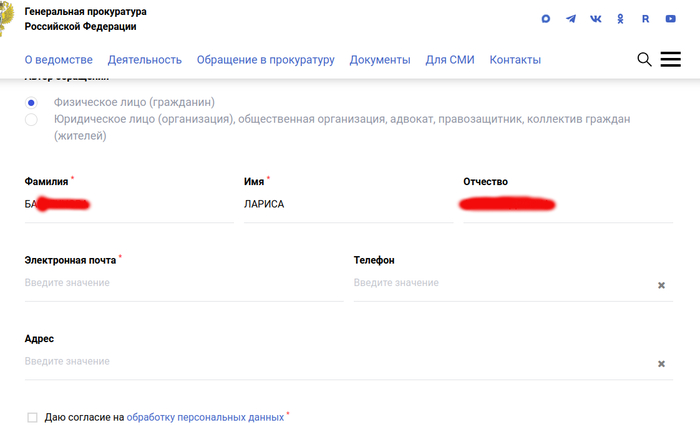Image resolution: width=700 pixels, height=435 pixels.
Task: Check the personal data consent checkbox
Action: [x=33, y=417]
